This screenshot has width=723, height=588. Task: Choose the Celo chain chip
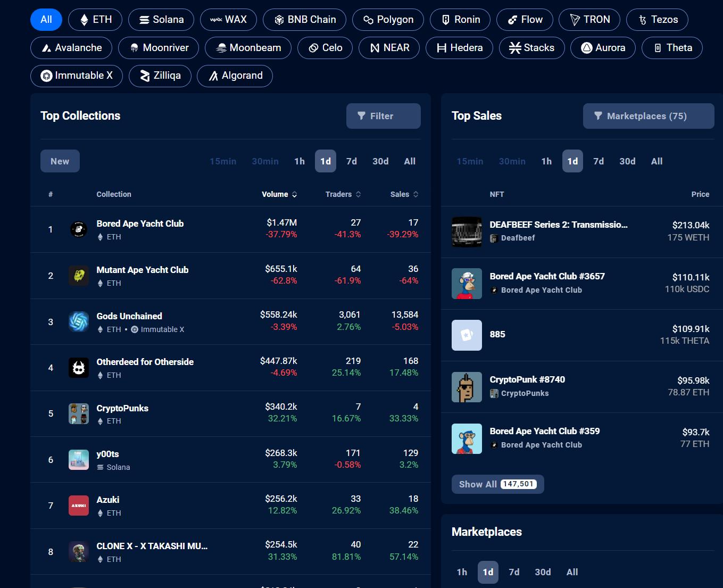pos(325,48)
